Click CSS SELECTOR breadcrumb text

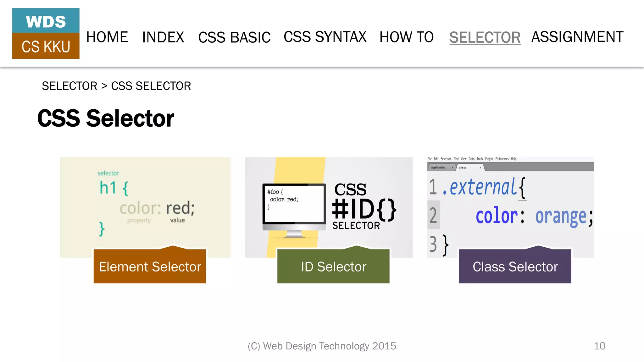point(151,86)
